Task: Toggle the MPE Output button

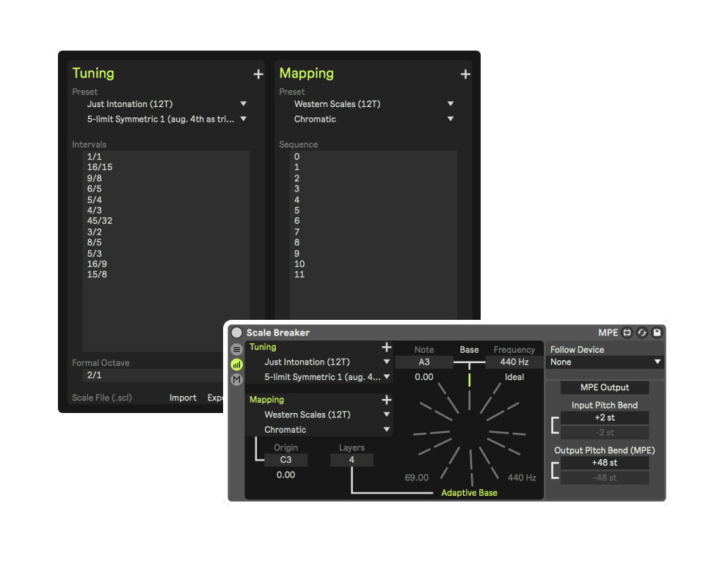Action: (x=605, y=387)
